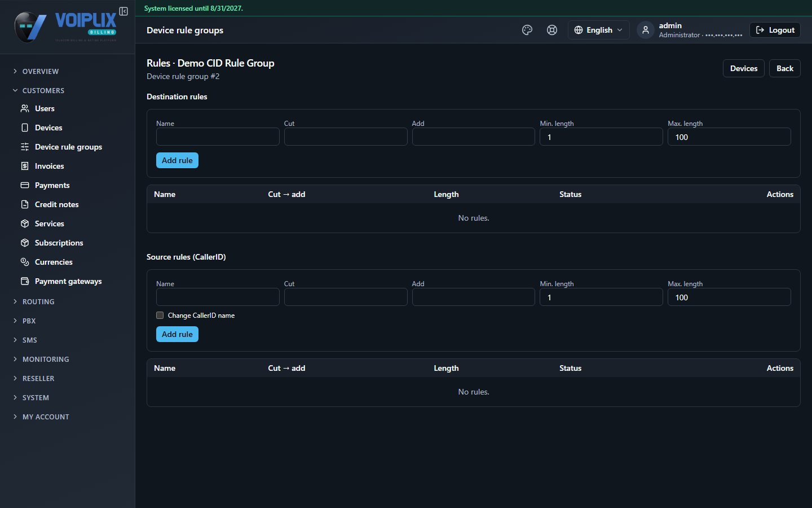Open Invoices in the sidebar
Image resolution: width=812 pixels, height=508 pixels.
(68, 166)
